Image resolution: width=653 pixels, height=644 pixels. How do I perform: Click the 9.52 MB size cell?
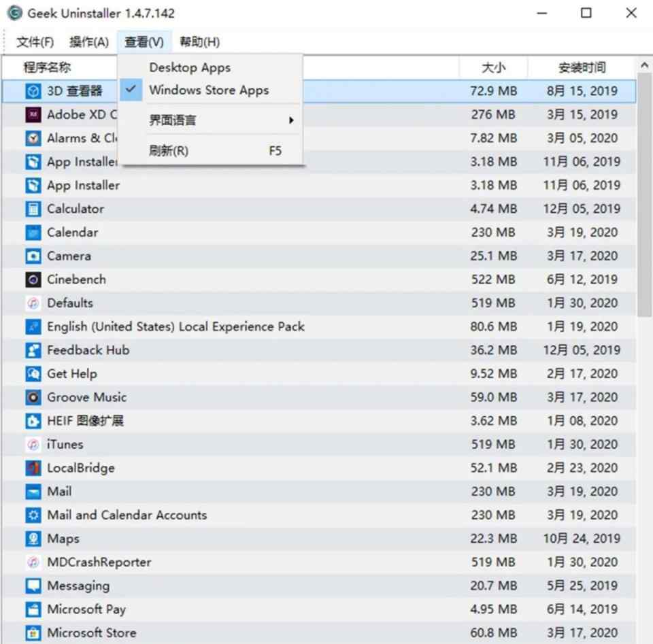(493, 373)
